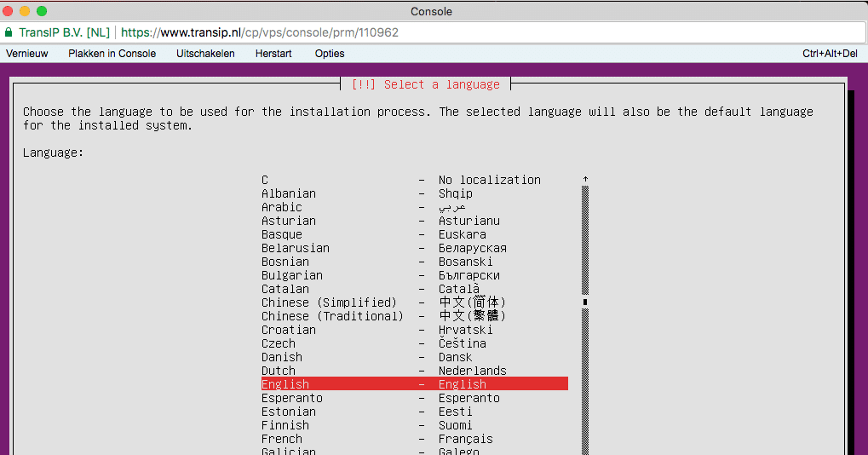Image resolution: width=868 pixels, height=455 pixels.
Task: Click the scrollbar up arrow in language list
Action: [585, 179]
